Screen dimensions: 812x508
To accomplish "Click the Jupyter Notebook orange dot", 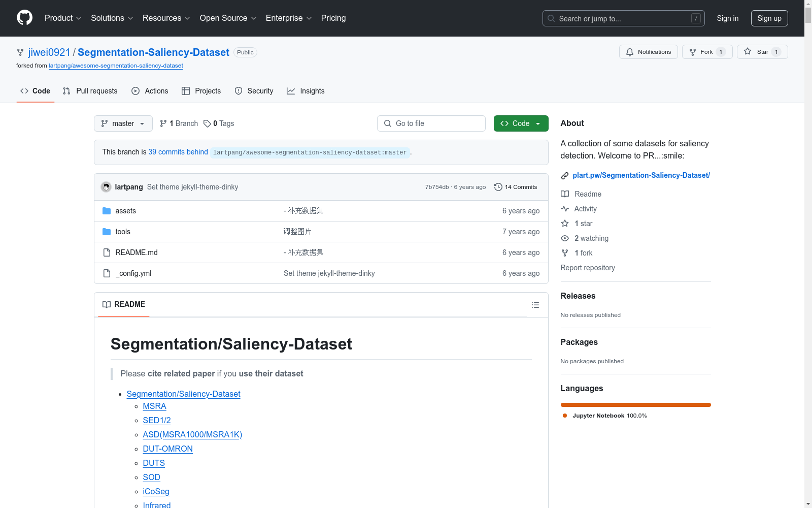I will click(565, 416).
